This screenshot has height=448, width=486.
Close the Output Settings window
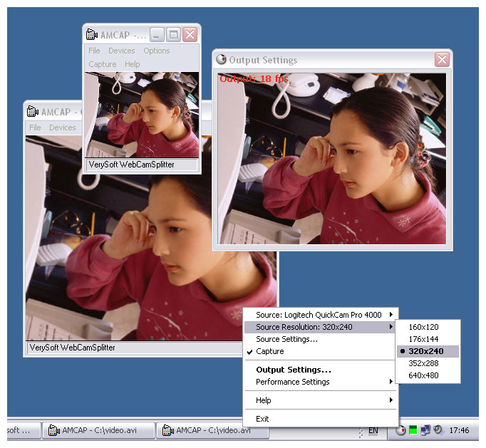[442, 60]
